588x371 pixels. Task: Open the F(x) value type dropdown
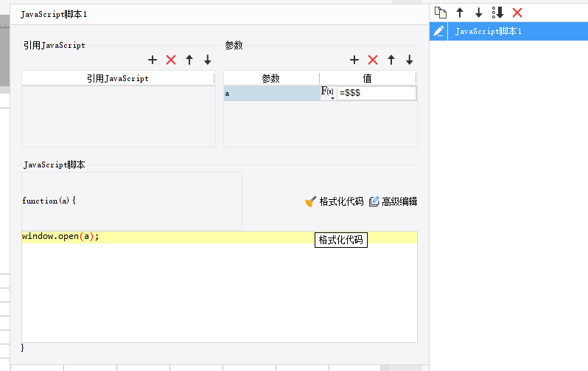coord(328,93)
